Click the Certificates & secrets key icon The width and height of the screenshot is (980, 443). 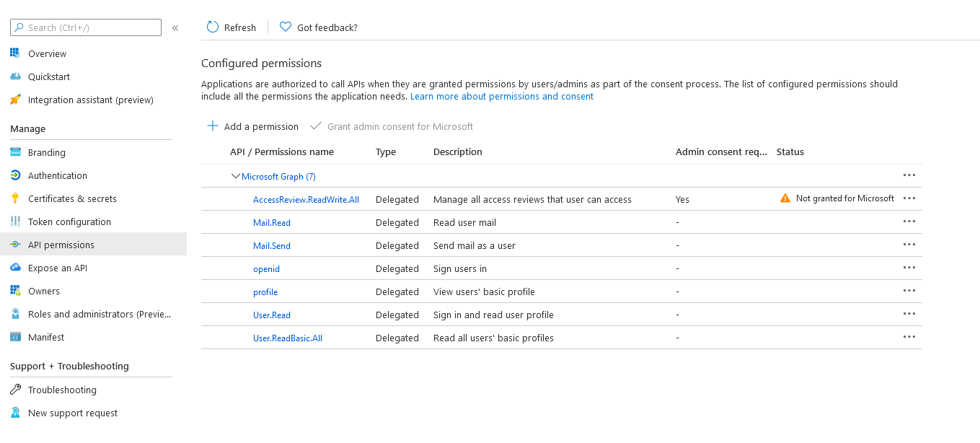point(15,198)
